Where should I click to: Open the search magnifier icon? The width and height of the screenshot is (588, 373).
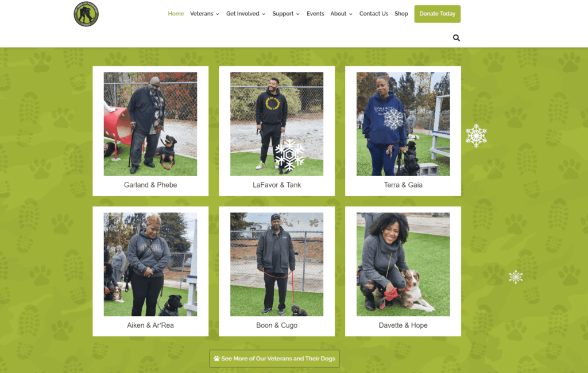click(456, 38)
